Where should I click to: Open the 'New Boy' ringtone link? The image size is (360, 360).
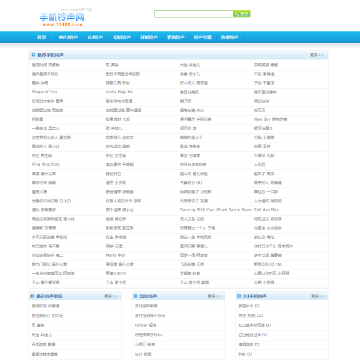[x=270, y=119]
